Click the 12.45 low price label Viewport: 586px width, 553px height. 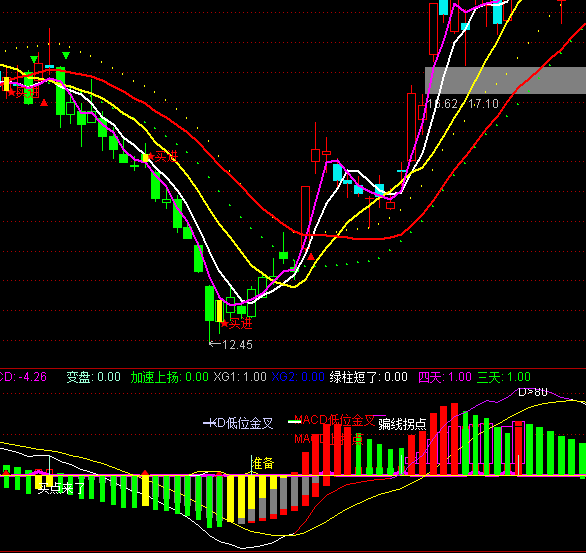point(231,345)
